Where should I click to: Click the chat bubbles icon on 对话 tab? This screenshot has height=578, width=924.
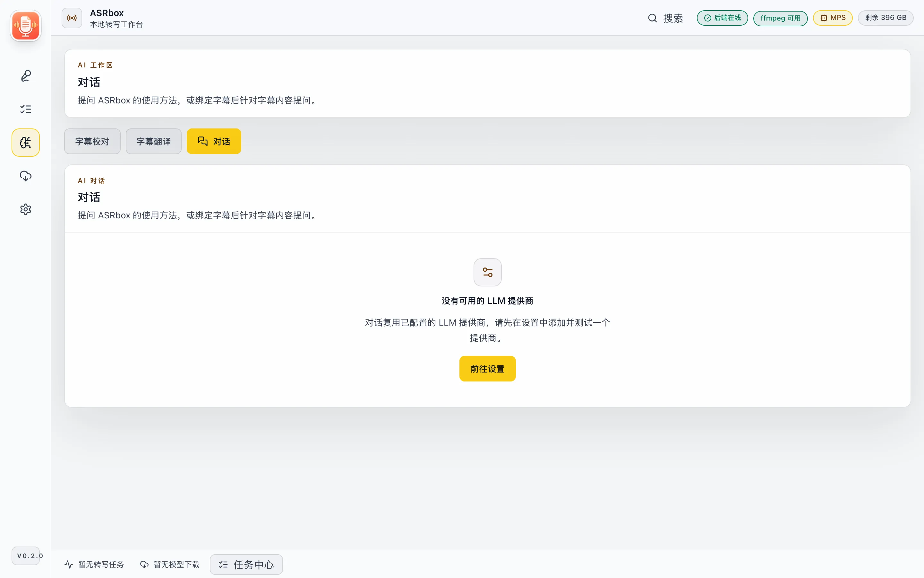203,141
